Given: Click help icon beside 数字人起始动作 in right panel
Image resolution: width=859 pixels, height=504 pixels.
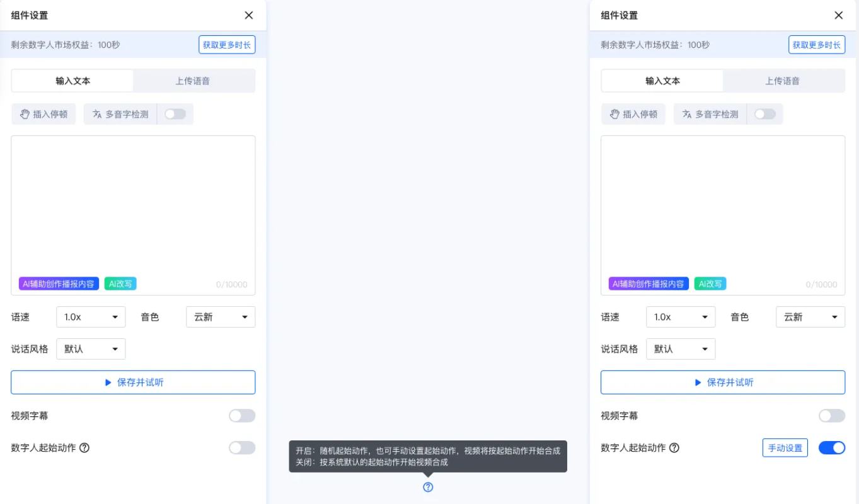Looking at the screenshot, I should coord(674,448).
